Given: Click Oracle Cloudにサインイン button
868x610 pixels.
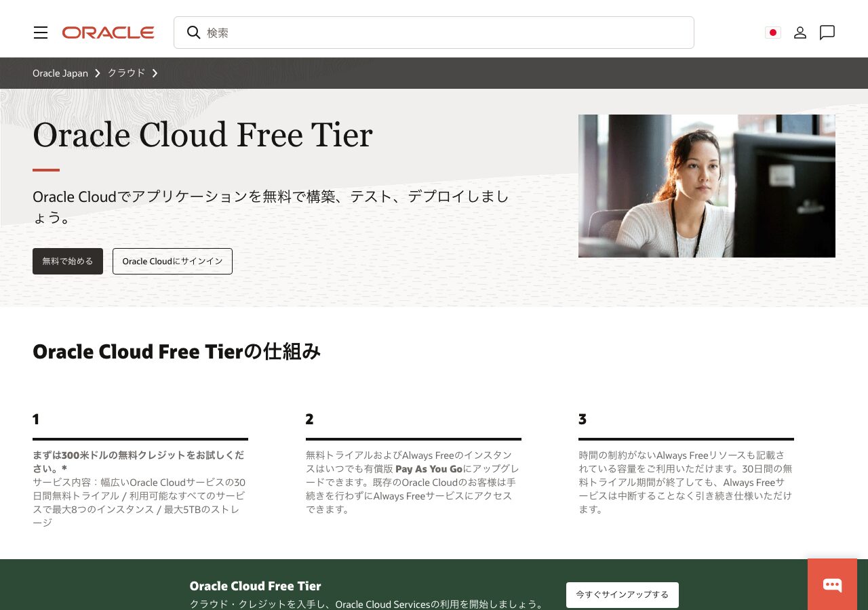Looking at the screenshot, I should click(172, 261).
